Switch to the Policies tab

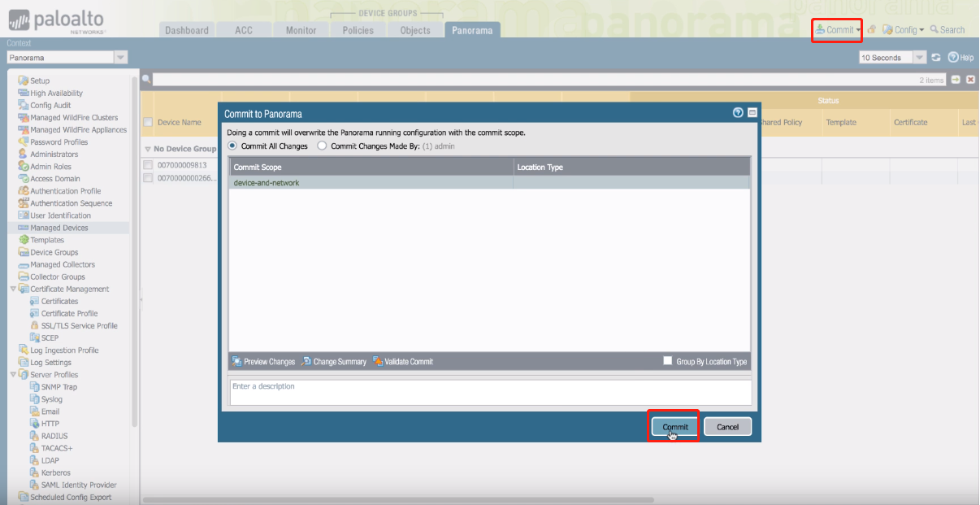pyautogui.click(x=358, y=30)
